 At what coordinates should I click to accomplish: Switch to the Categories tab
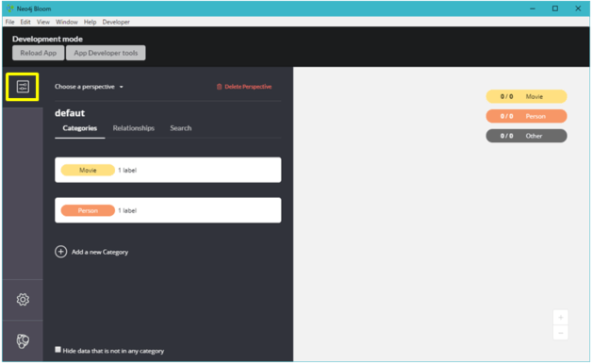[x=80, y=128]
